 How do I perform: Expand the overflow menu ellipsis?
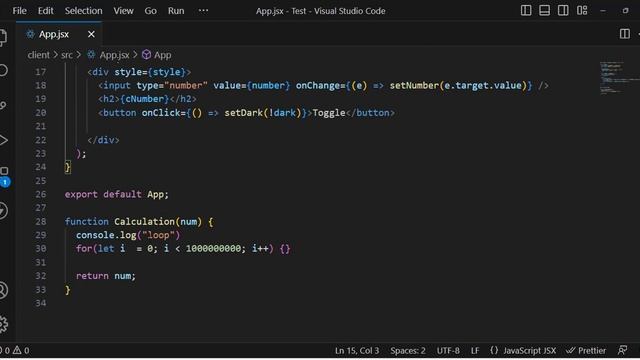(203, 11)
